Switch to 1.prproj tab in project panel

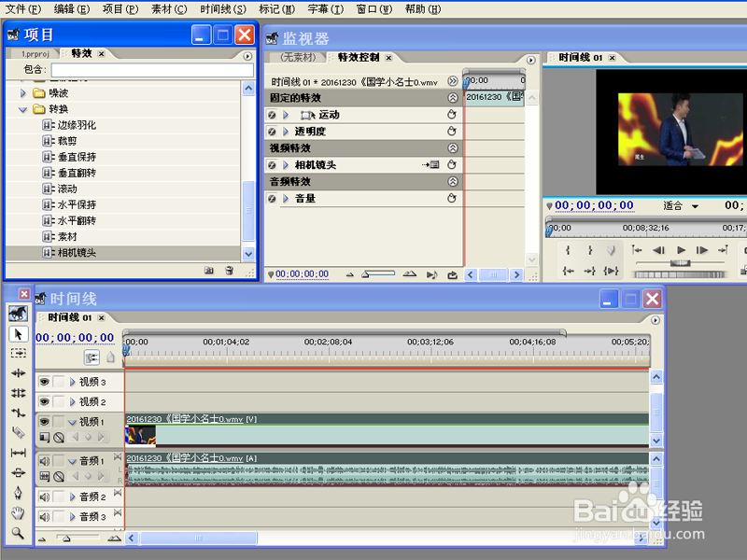(x=35, y=54)
